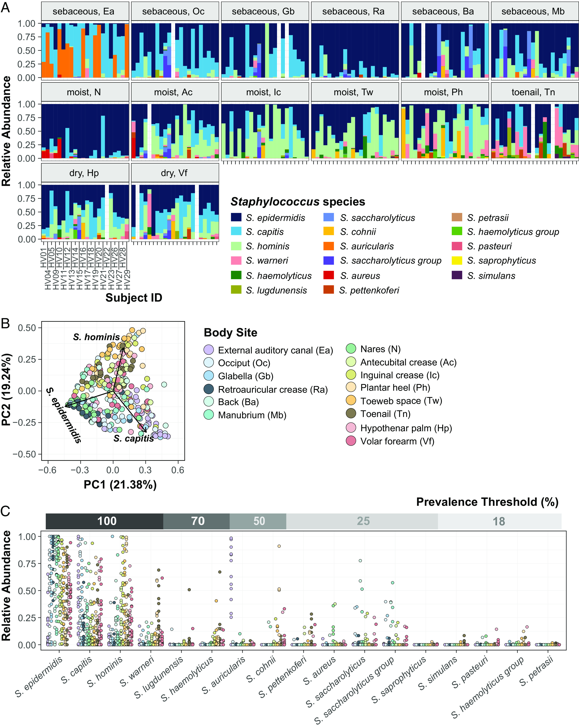Click the Retroauricular crease (Ra) legend circle
Viewport: 579px width, 728px height.
pos(209,389)
